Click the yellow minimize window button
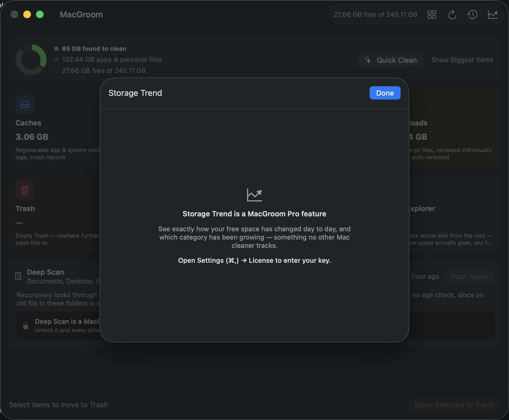509x420 pixels. pos(27,14)
